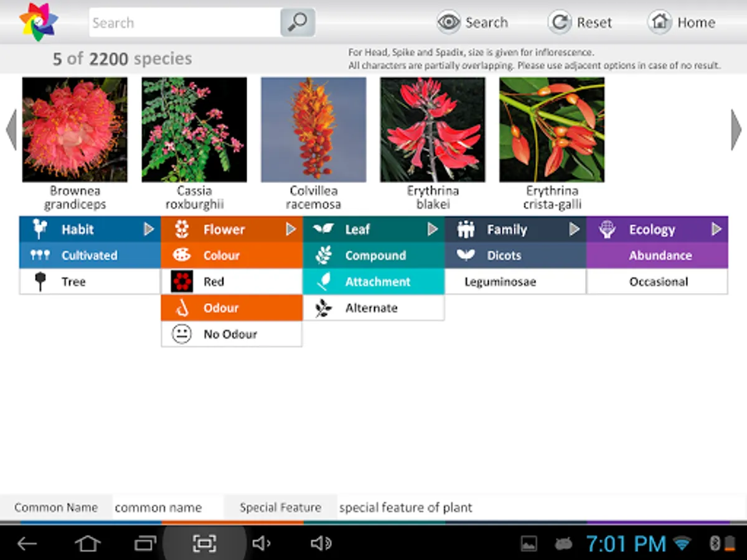747x560 pixels.
Task: Tap the recent apps button
Action: [146, 544]
